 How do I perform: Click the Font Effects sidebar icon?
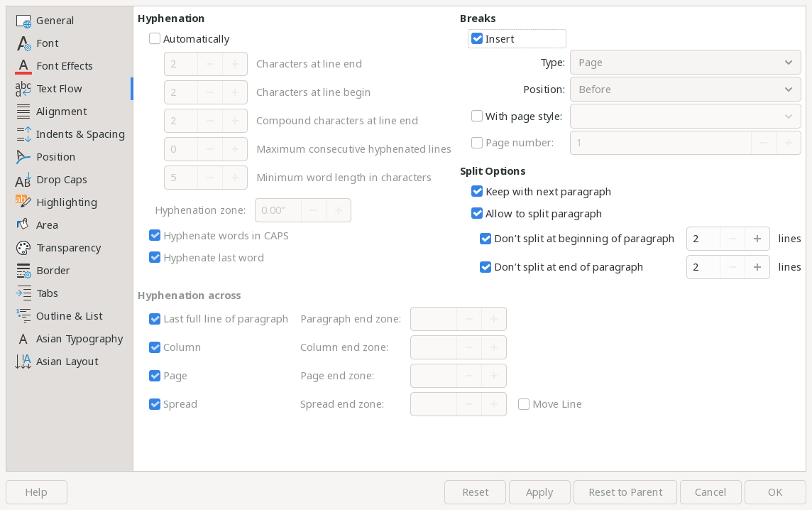coord(23,66)
